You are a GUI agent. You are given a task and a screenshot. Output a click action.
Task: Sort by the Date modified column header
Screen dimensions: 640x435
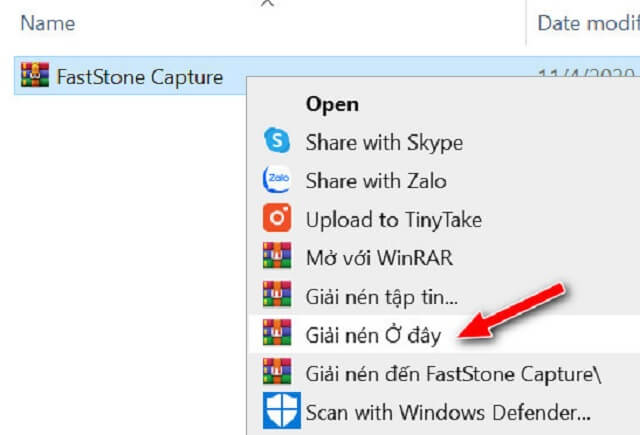587,22
